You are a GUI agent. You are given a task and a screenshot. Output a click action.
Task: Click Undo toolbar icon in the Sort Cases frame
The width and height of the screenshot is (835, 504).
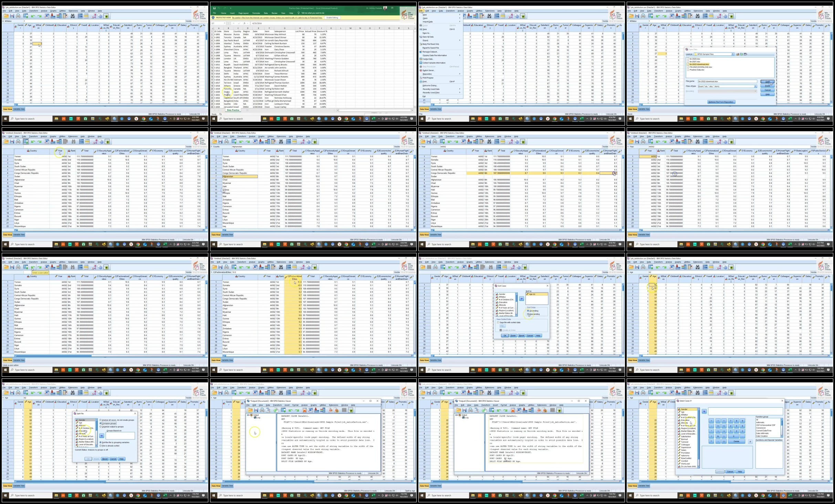tap(450, 267)
